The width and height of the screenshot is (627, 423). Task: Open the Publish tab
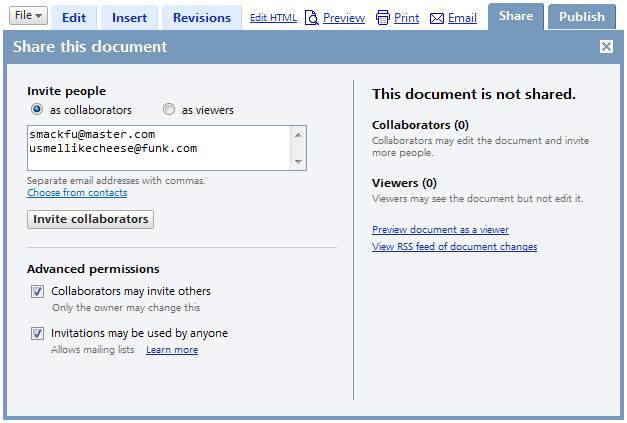point(582,17)
